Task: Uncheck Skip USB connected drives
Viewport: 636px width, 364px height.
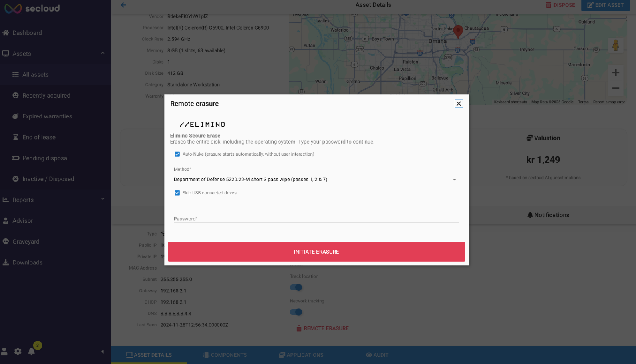Action: [177, 193]
